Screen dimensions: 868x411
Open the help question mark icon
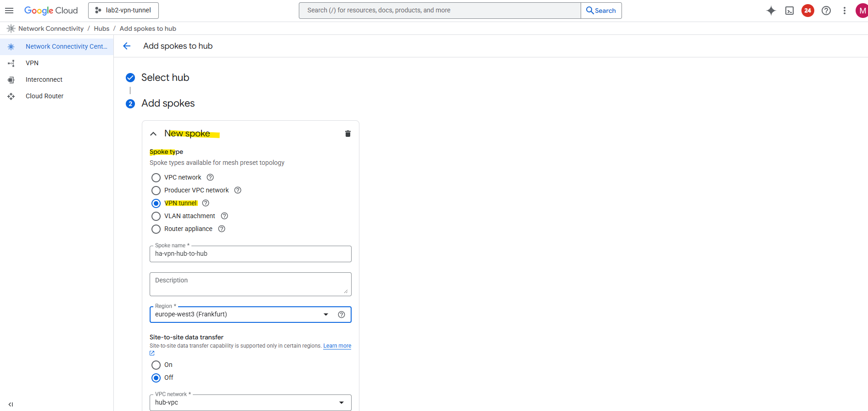[826, 11]
